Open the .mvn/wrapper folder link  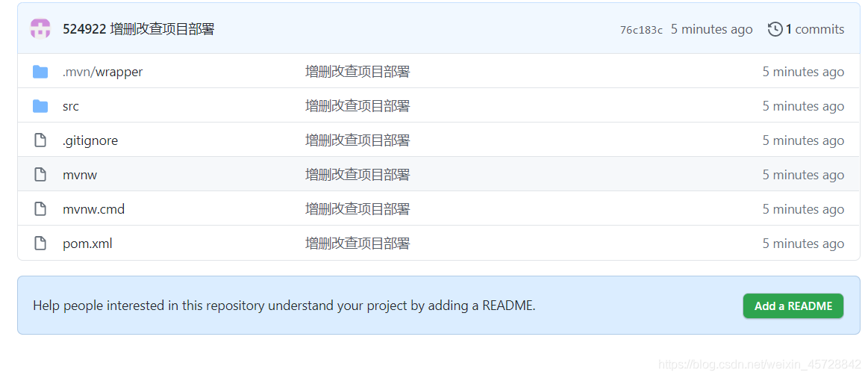click(102, 72)
